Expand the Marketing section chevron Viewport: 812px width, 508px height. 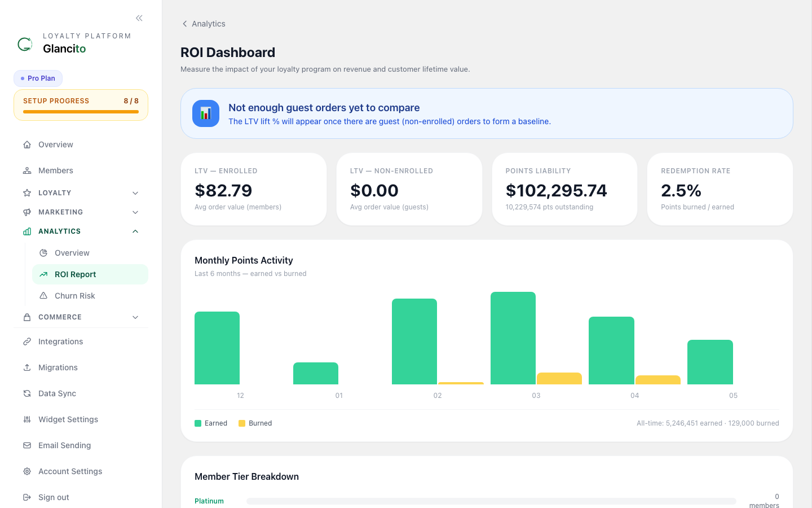[135, 212]
